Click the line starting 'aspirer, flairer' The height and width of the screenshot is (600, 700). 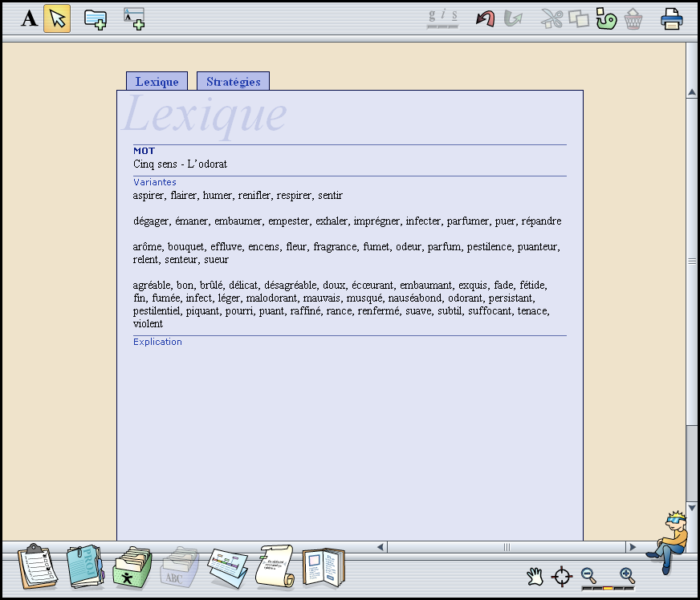click(238, 196)
